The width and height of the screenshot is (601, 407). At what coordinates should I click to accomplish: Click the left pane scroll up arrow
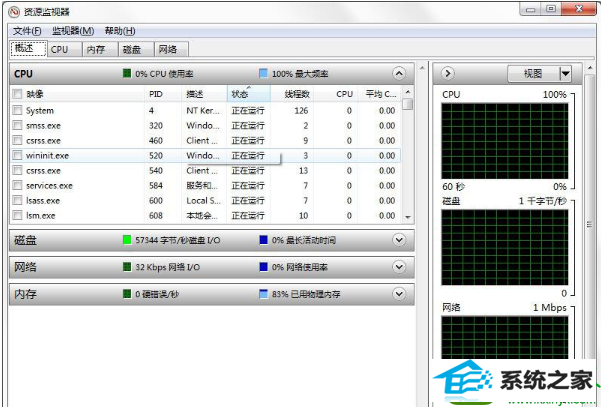pos(422,68)
